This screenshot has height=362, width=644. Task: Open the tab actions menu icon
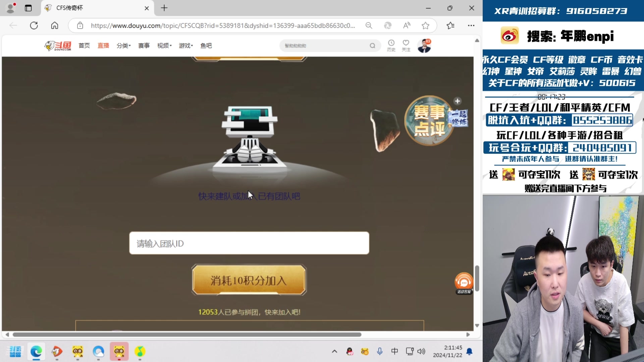[x=28, y=8]
